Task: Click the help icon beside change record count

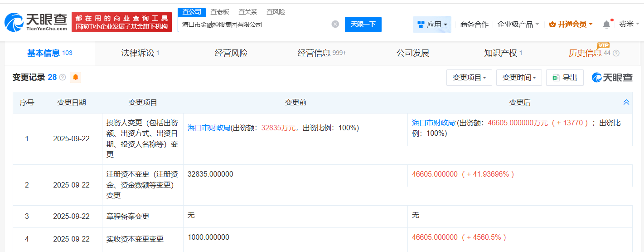Action: click(63, 78)
